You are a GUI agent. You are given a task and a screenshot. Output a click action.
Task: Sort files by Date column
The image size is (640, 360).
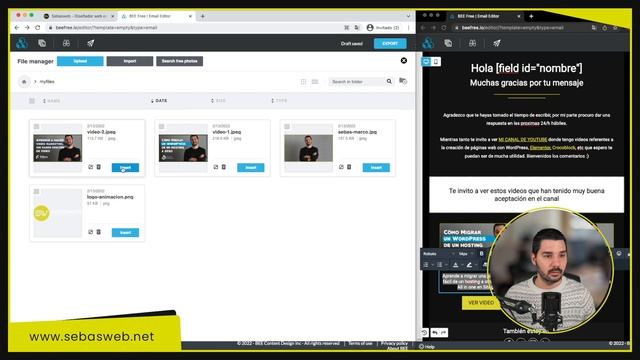tap(159, 100)
